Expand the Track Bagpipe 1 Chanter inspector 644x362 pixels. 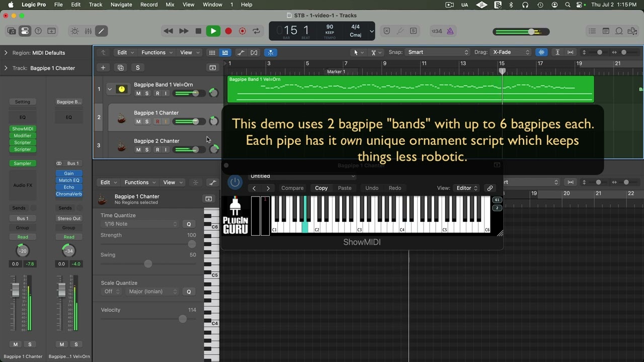tap(6, 68)
